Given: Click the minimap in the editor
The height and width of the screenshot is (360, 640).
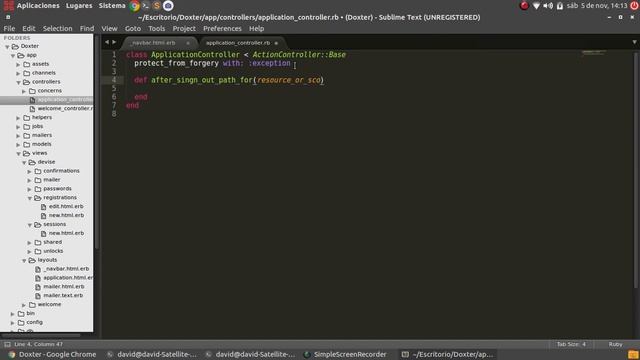Looking at the screenshot, I should 594,52.
